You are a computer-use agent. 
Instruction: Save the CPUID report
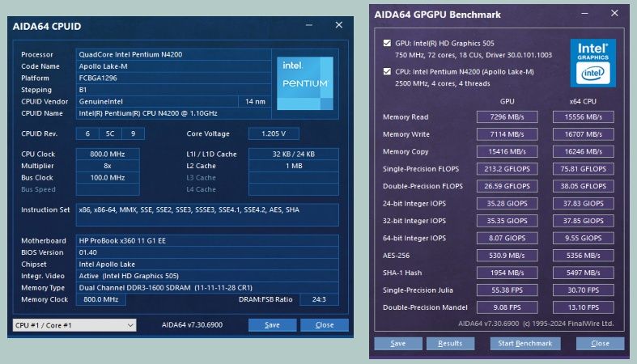(x=272, y=325)
